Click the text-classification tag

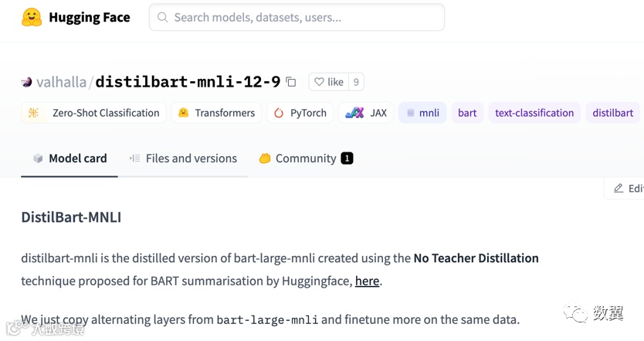[x=534, y=113]
